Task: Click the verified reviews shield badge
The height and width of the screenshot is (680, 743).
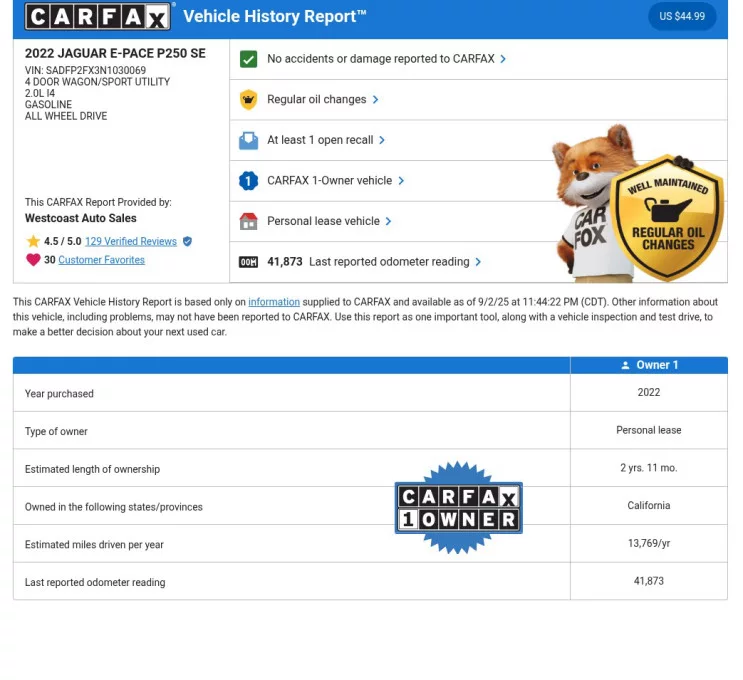Action: [x=187, y=241]
